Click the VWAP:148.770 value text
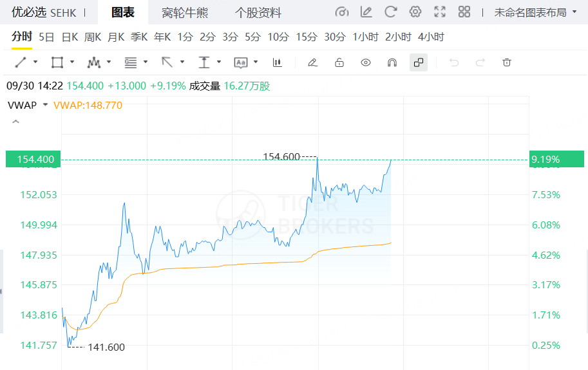This screenshot has width=588, height=370. coord(88,106)
